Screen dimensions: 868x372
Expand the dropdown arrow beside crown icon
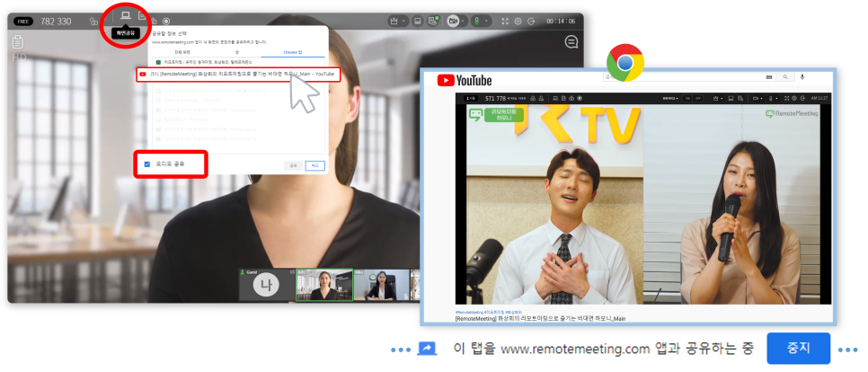point(403,21)
